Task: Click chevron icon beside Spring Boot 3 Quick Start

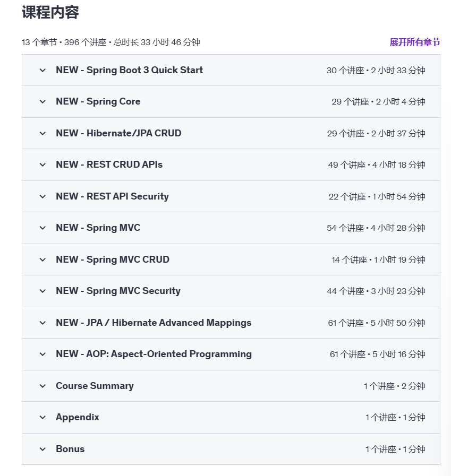Action: click(42, 70)
